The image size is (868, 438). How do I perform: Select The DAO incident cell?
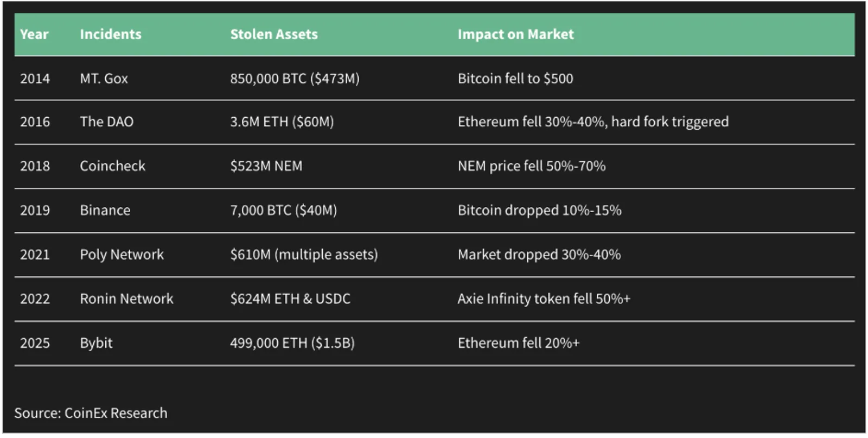point(106,122)
